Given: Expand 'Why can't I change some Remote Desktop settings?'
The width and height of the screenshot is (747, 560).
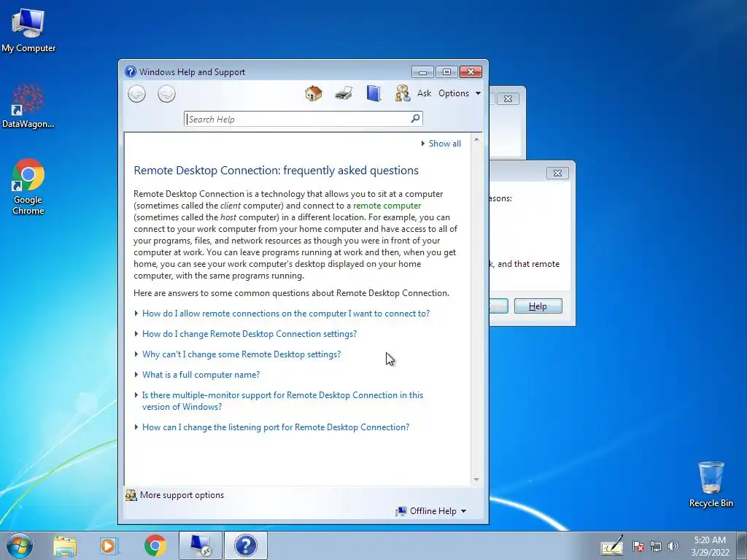Looking at the screenshot, I should (x=241, y=354).
